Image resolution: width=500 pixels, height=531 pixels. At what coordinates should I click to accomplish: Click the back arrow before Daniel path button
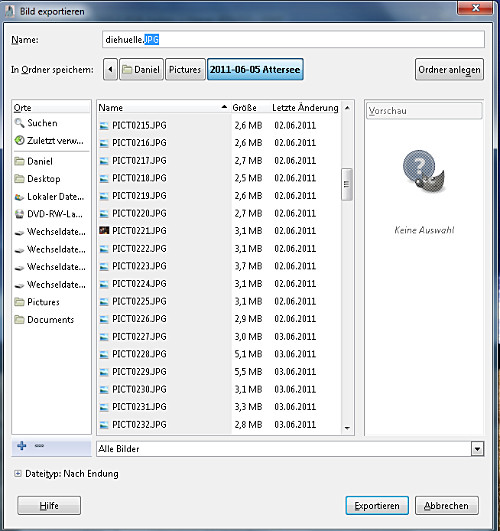(x=110, y=69)
